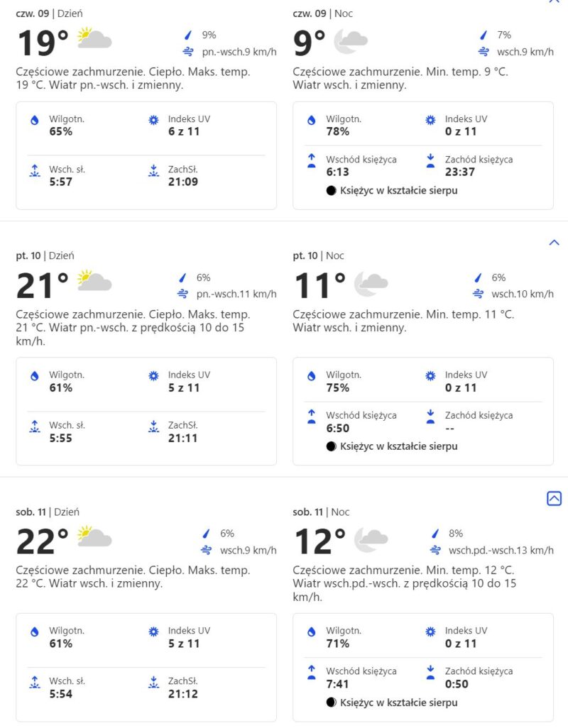Viewport: 568px width, 728px height.
Task: Click the Thursday day partly cloudy icon
Action: point(94,38)
